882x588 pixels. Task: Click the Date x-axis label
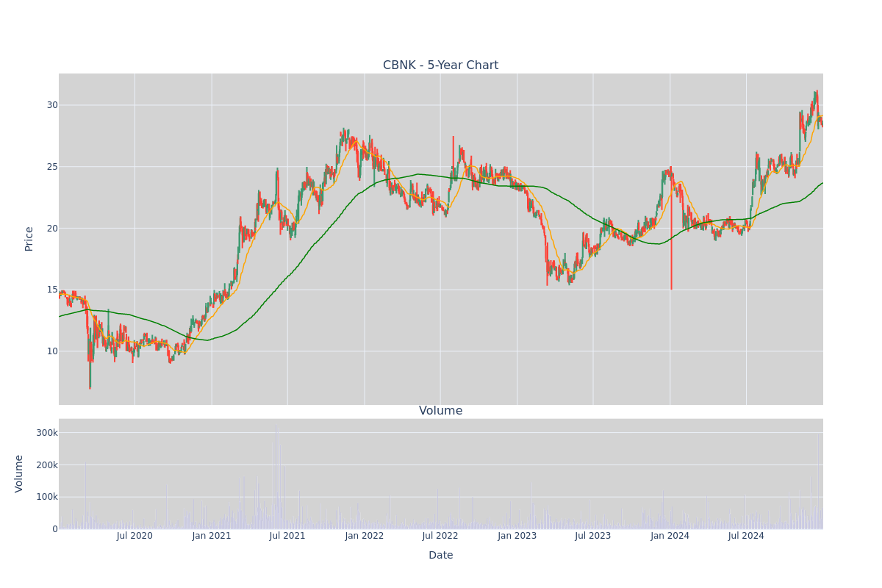440,556
